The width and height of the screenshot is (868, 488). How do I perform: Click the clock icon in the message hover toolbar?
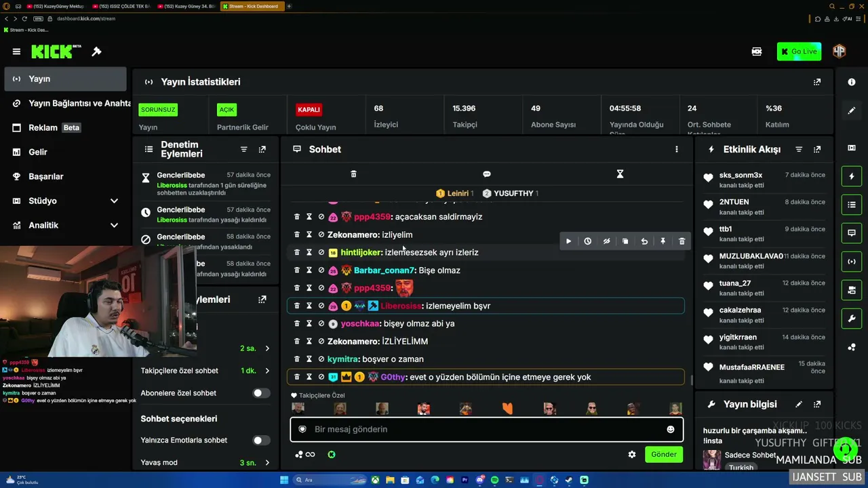587,241
